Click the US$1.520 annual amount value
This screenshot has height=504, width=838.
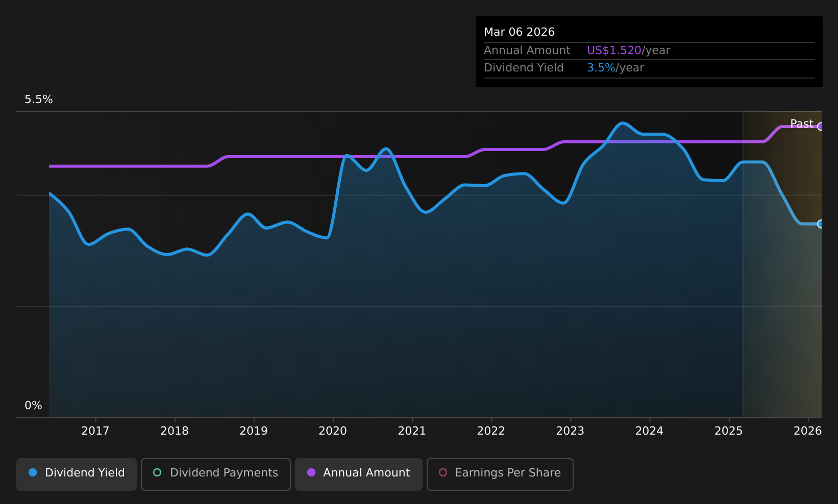(x=614, y=51)
